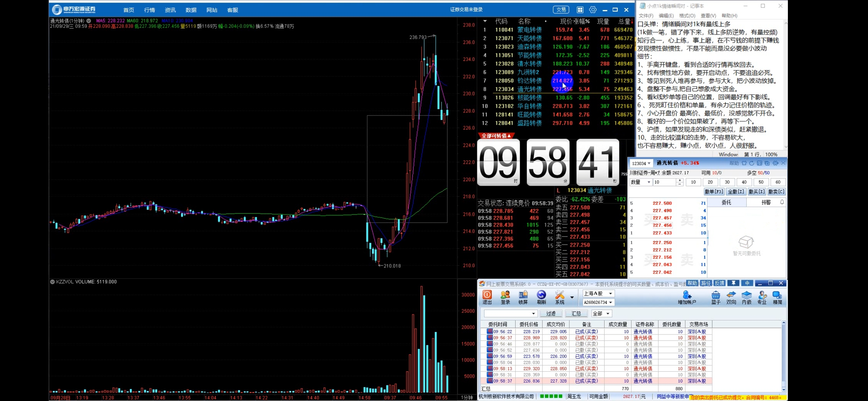Viewport: 868px width, 401px height.
Task: Click the 撤买[X] cancel buys button
Action: pos(756,192)
